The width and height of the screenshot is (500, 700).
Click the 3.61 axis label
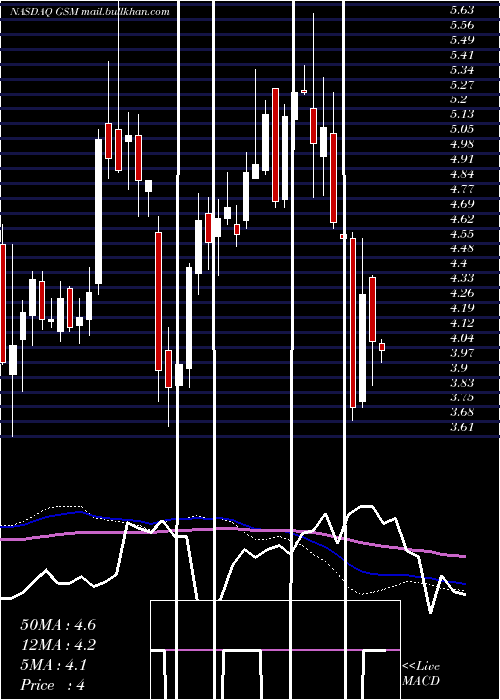pyautogui.click(x=462, y=427)
